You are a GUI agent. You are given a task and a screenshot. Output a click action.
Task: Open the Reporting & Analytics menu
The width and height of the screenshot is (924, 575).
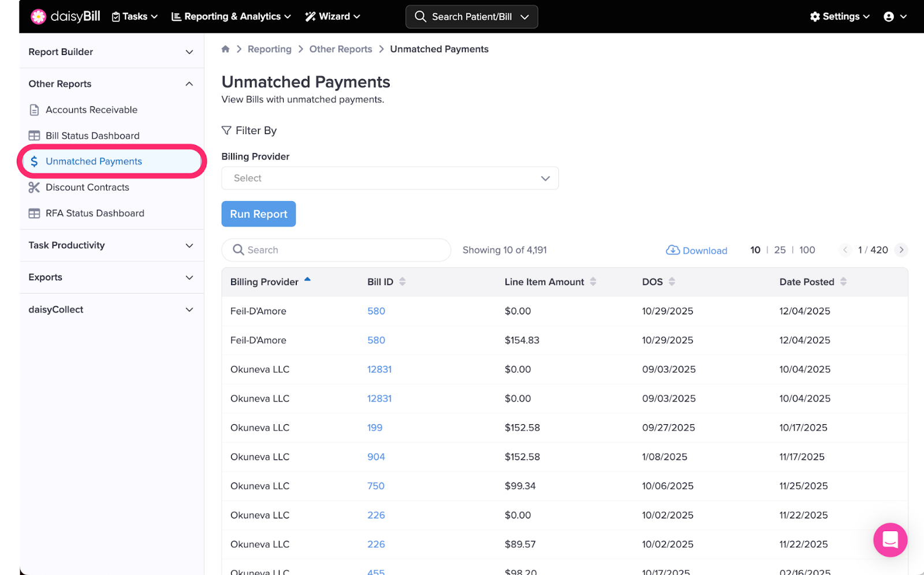click(231, 17)
